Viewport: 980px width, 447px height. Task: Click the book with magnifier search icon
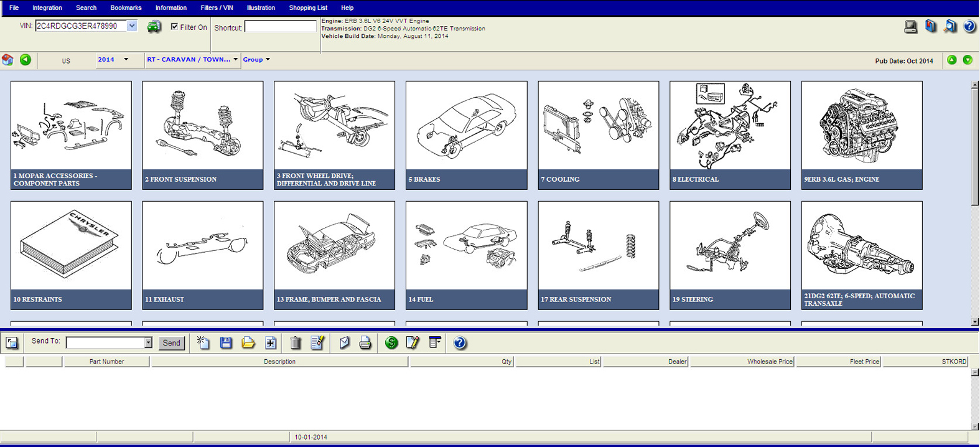[950, 26]
